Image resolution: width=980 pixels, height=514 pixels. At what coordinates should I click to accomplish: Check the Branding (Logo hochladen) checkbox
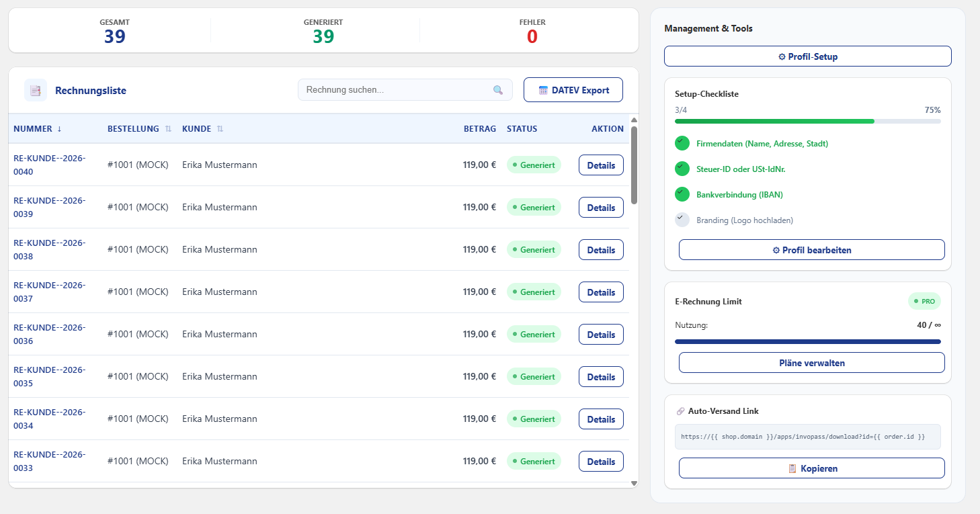pos(682,219)
